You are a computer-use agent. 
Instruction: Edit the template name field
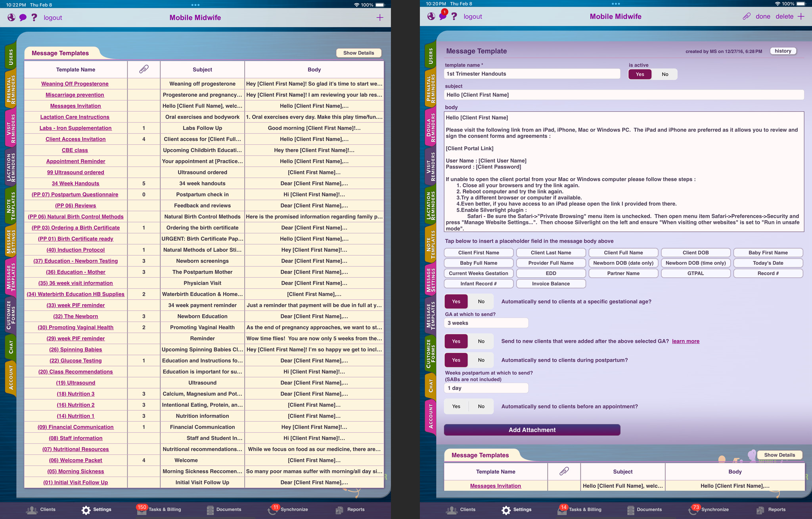(x=532, y=74)
